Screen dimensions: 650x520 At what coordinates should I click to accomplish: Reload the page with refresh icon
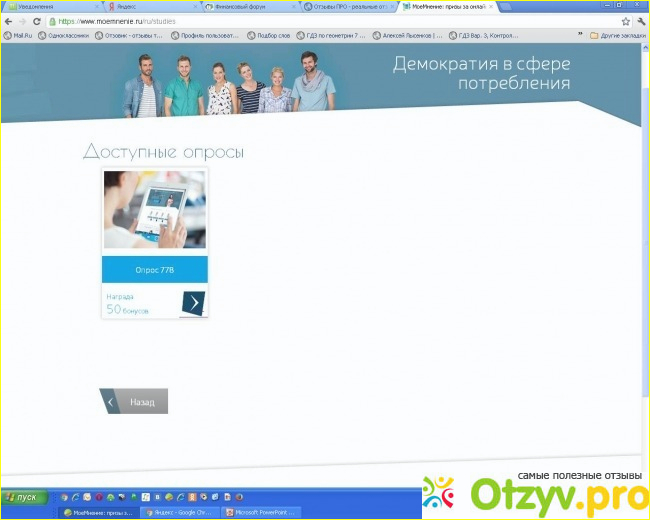37,21
